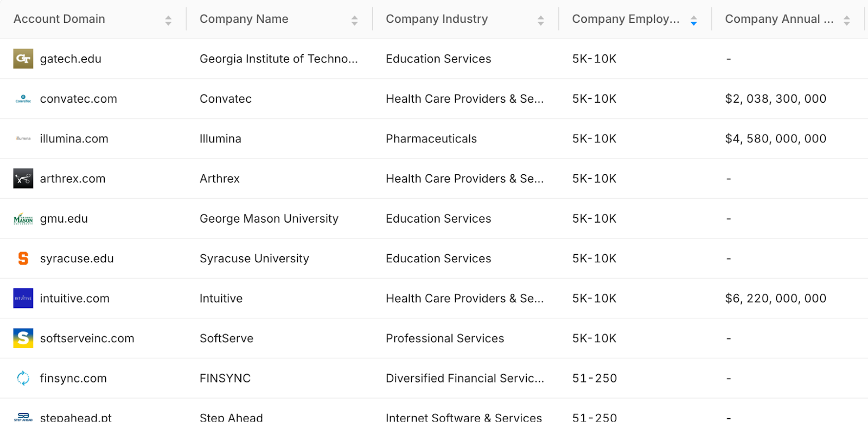Select the orange Syracuse S logo
Screen dimensions: 868x422
pyautogui.click(x=23, y=259)
